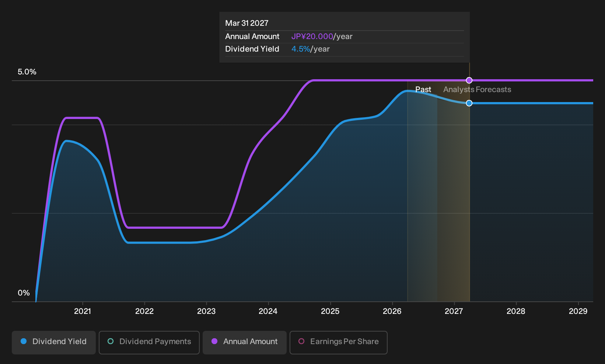Click the blue Dividend Yield data point marker
The image size is (605, 364).
coord(469,103)
